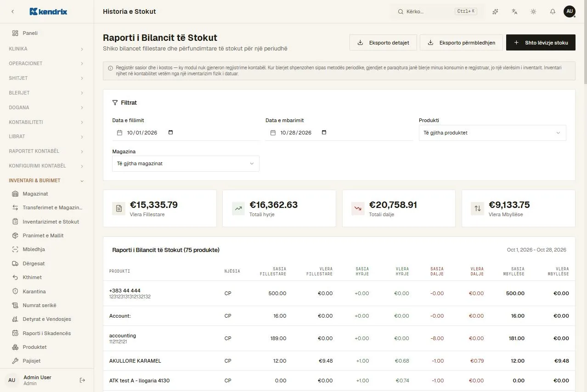Click the SASIA FILLESTARE column header

point(273,271)
